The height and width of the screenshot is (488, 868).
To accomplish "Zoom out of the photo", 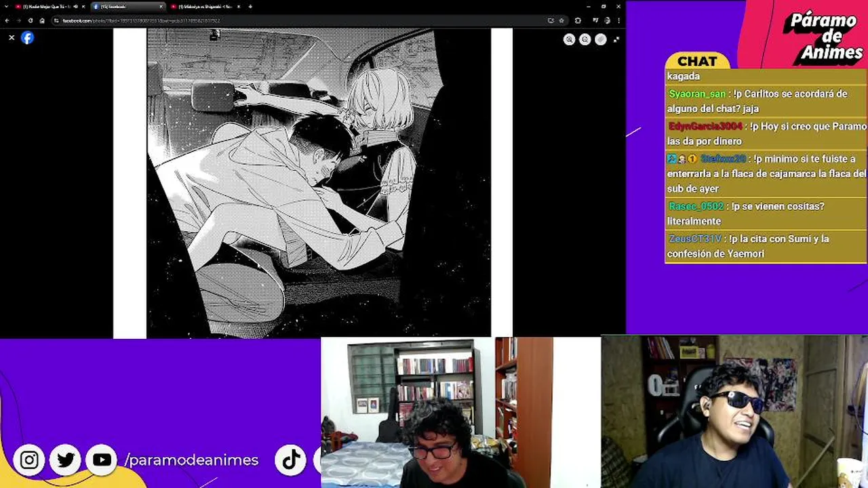I will tap(585, 40).
